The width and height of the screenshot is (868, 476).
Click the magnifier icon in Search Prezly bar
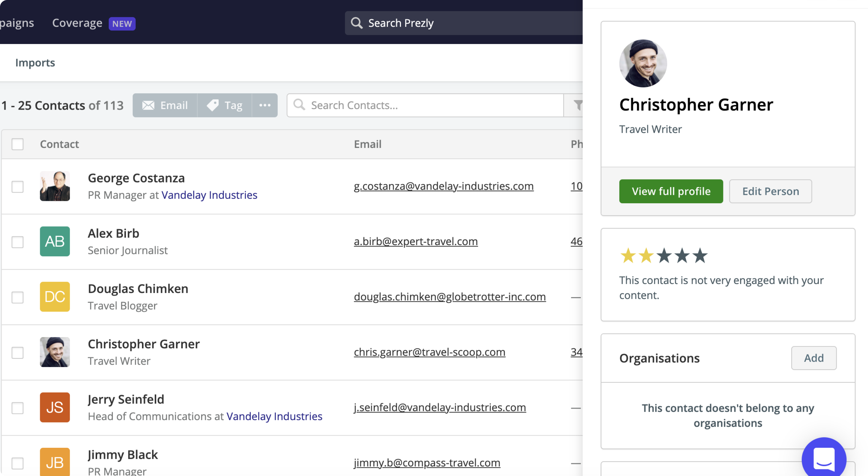(356, 23)
